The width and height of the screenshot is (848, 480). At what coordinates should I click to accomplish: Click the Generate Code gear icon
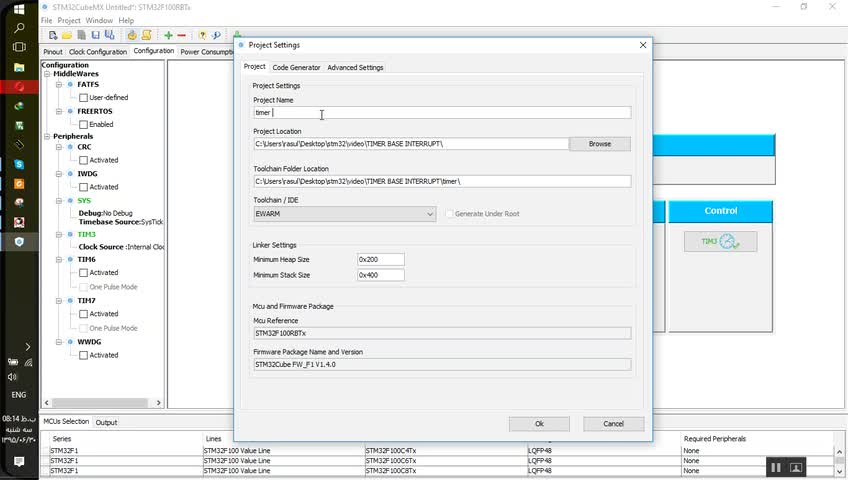[x=132, y=35]
